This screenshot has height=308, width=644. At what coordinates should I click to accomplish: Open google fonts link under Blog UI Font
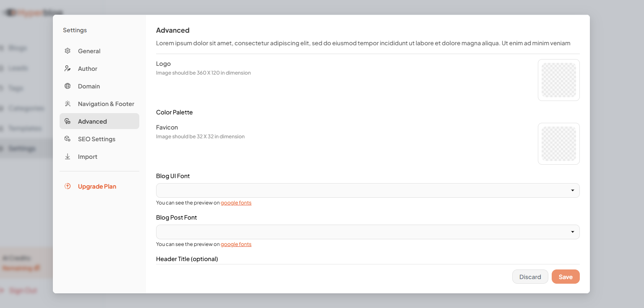click(x=236, y=202)
